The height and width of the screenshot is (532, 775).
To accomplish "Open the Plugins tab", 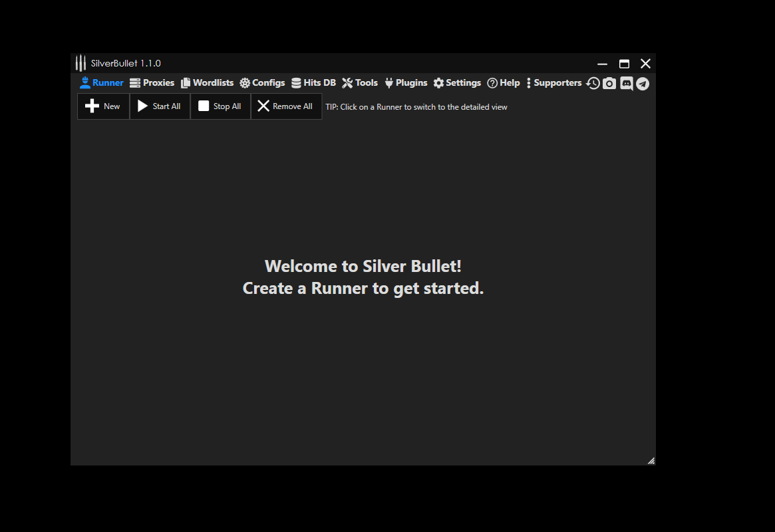I will (406, 83).
